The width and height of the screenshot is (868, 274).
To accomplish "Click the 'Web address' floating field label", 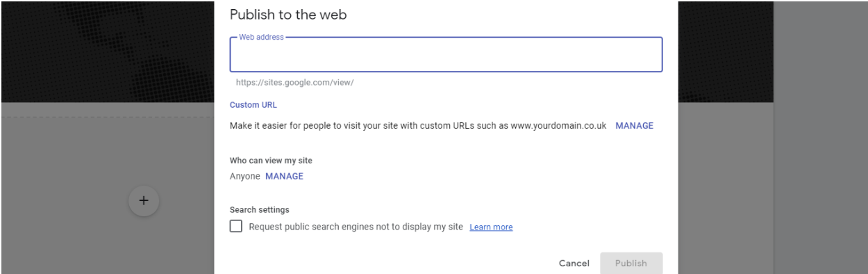I will (261, 38).
